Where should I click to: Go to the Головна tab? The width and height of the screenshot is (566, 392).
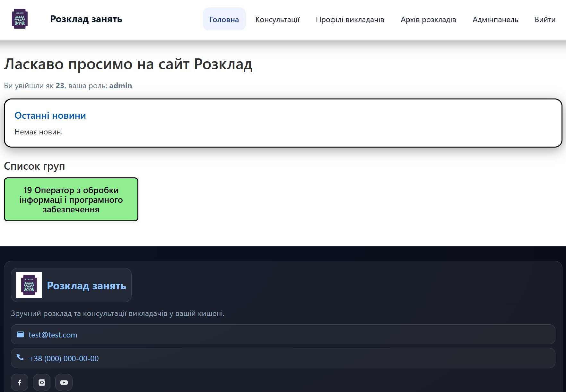coord(224,19)
